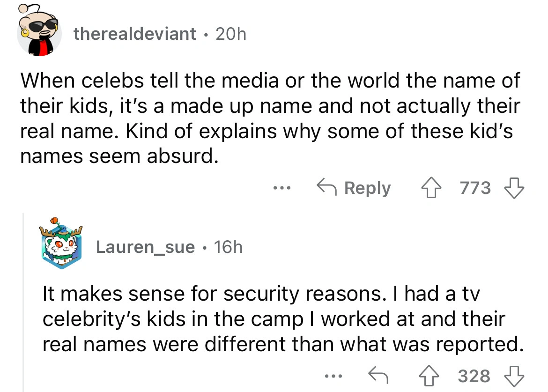Select the vote count 773
The height and width of the screenshot is (392, 548).
(475, 188)
